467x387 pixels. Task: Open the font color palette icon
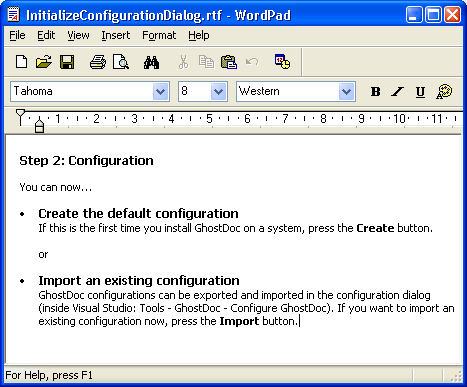pos(444,92)
